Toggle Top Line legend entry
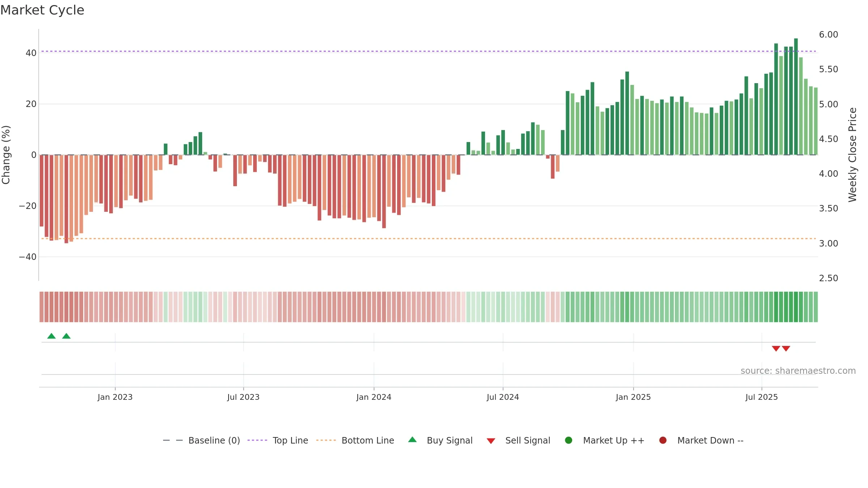 click(277, 440)
